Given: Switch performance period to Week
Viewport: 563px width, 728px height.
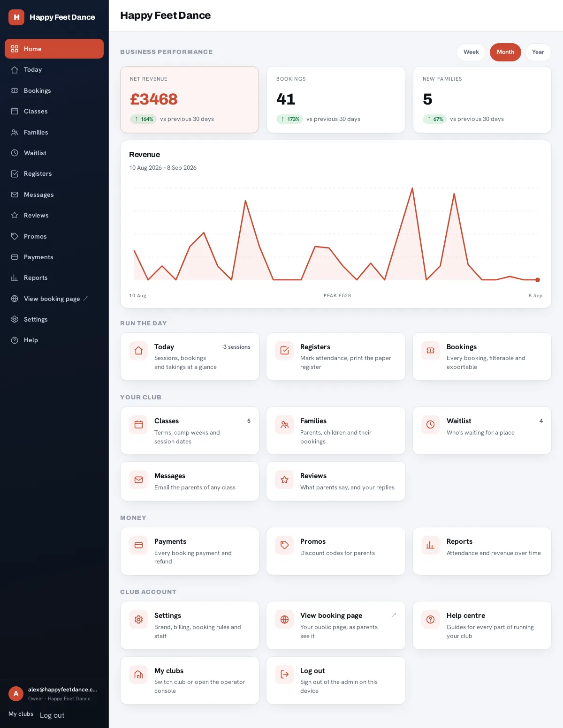Looking at the screenshot, I should (x=471, y=52).
